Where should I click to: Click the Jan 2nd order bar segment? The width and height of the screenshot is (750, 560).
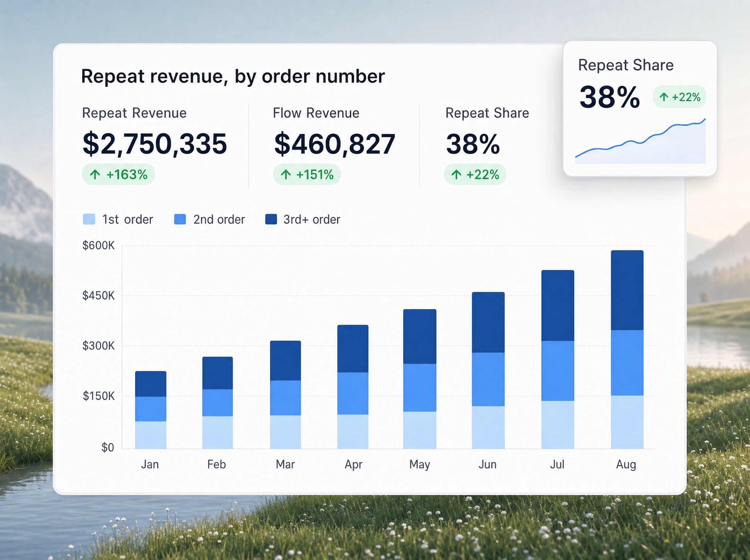click(x=151, y=409)
